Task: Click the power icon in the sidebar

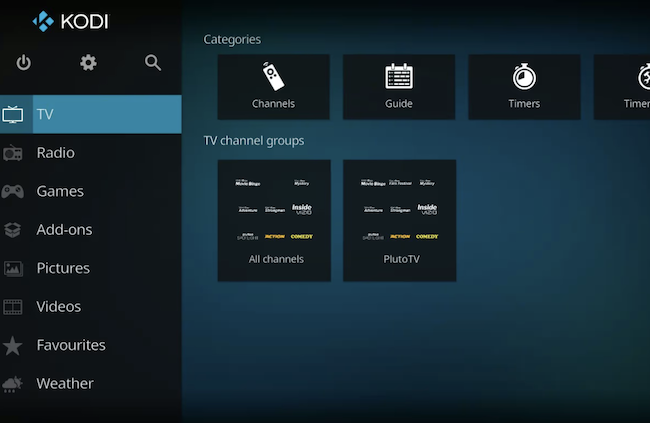Action: click(23, 63)
